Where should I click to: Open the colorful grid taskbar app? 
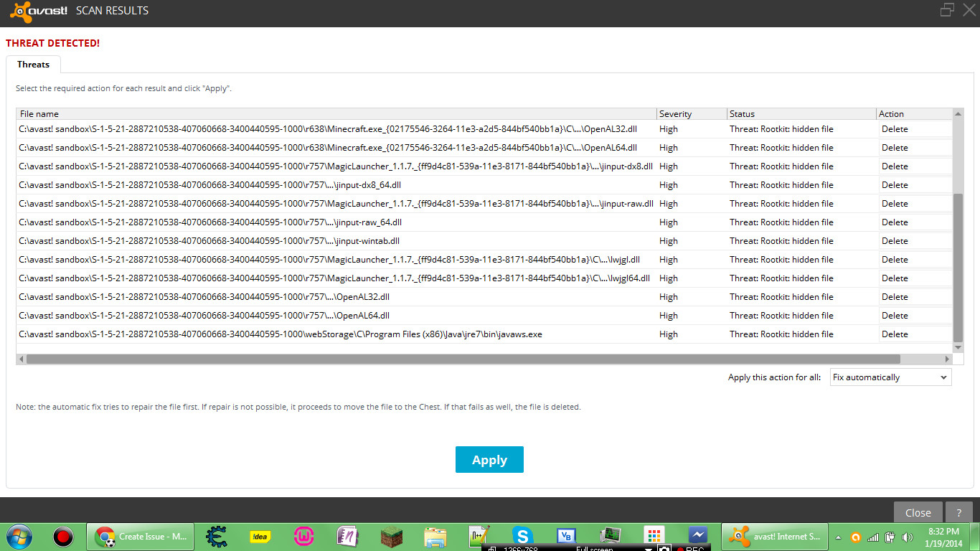pos(654,536)
